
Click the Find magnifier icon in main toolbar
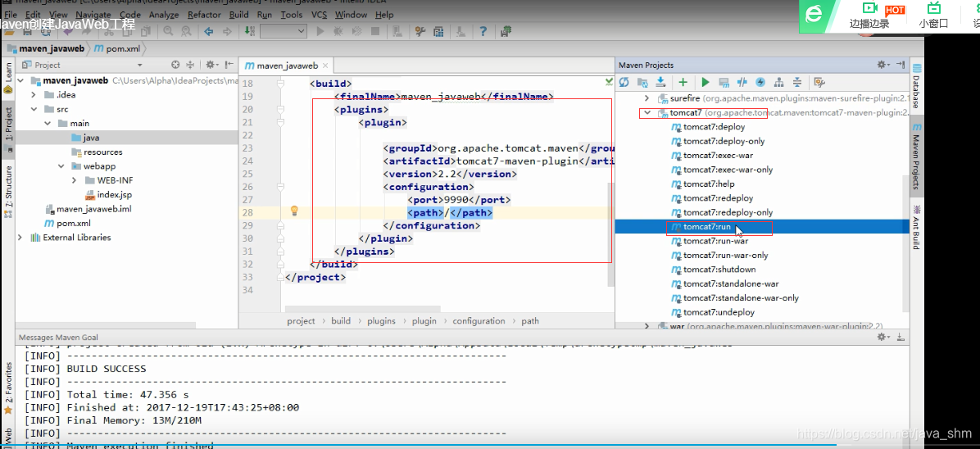168,30
